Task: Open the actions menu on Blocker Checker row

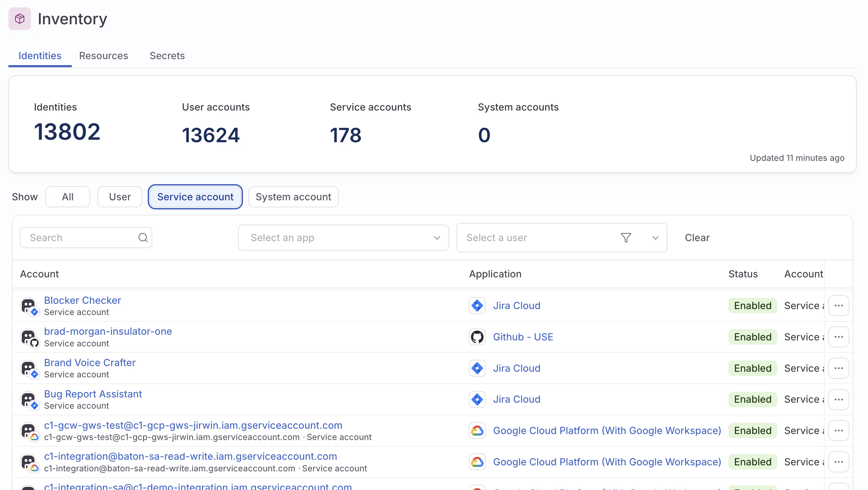Action: click(839, 306)
